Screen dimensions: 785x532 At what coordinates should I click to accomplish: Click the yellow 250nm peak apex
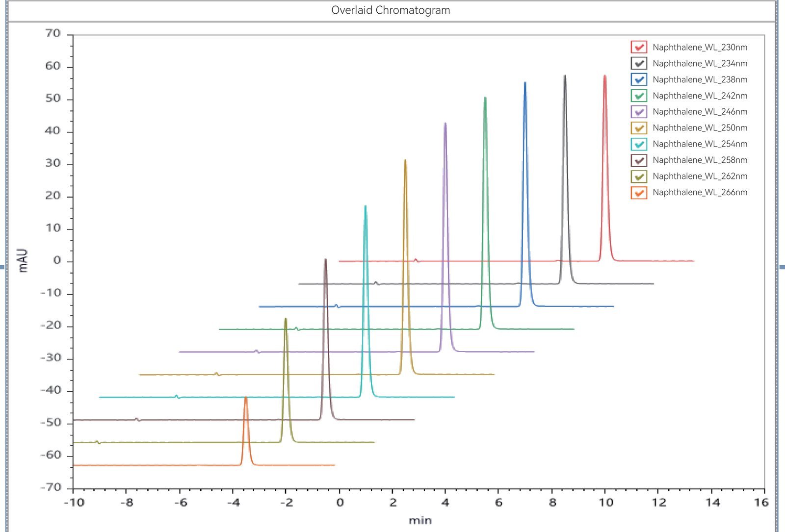405,160
